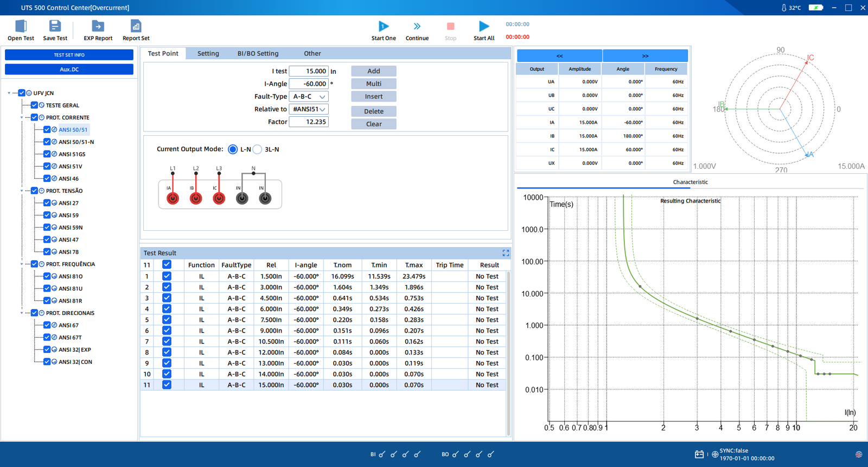
Task: Open Report Set icon
Action: [x=136, y=26]
